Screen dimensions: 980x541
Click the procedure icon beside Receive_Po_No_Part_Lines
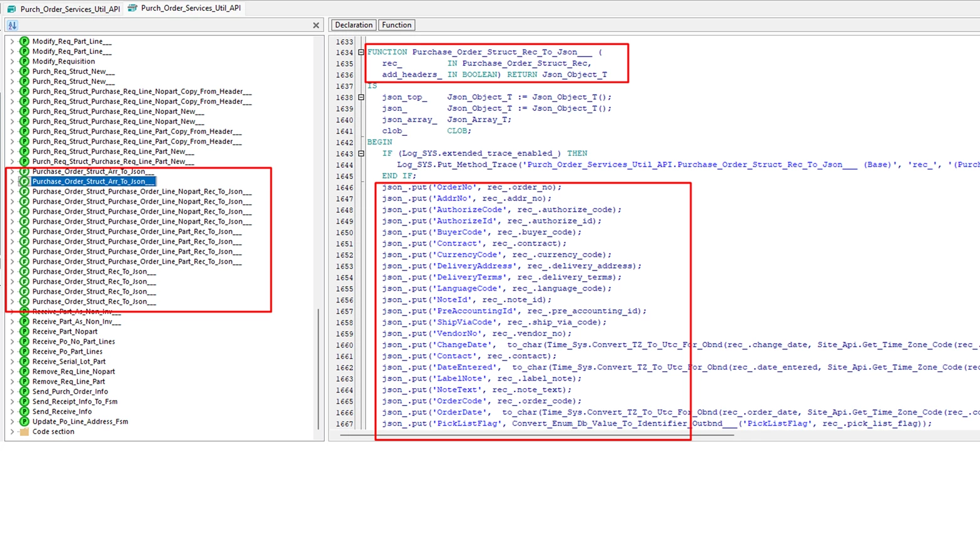24,341
